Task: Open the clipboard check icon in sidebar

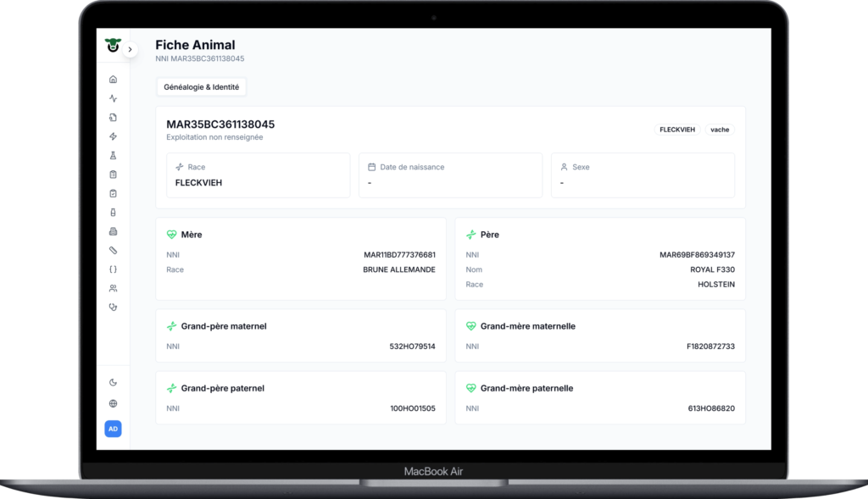Action: (x=113, y=194)
